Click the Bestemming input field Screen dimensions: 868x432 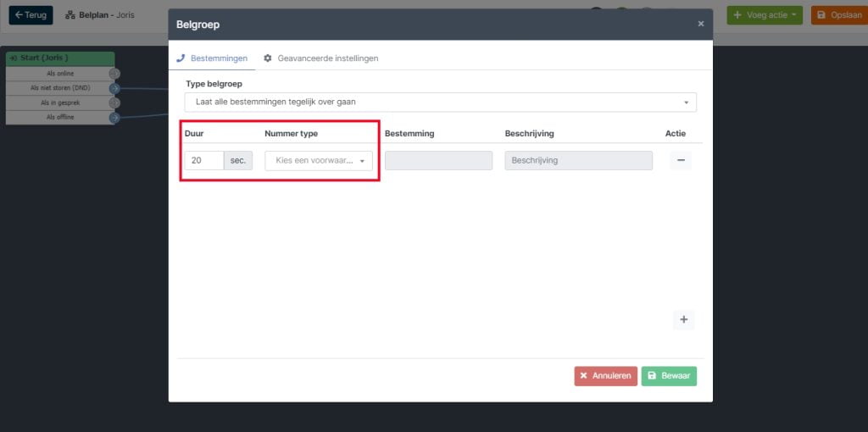pos(438,160)
